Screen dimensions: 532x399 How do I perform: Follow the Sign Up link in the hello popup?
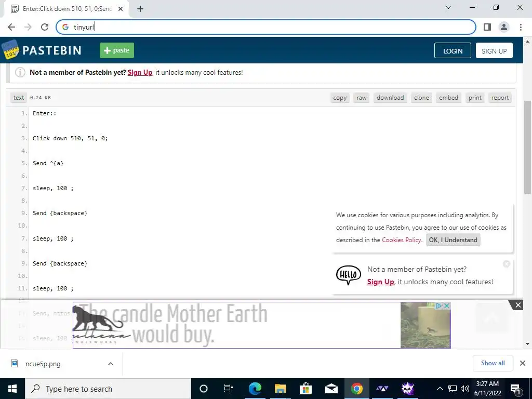[x=380, y=282]
